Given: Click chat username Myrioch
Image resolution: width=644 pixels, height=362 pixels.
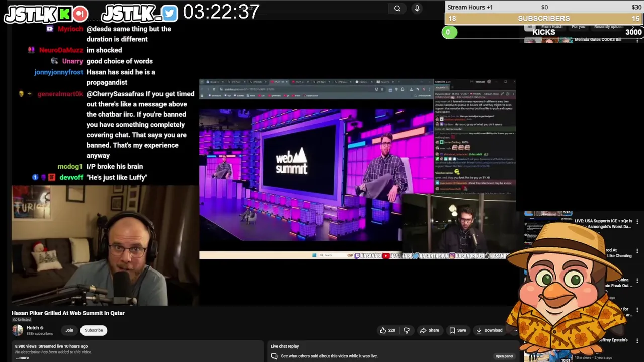Looking at the screenshot, I should coord(70,29).
